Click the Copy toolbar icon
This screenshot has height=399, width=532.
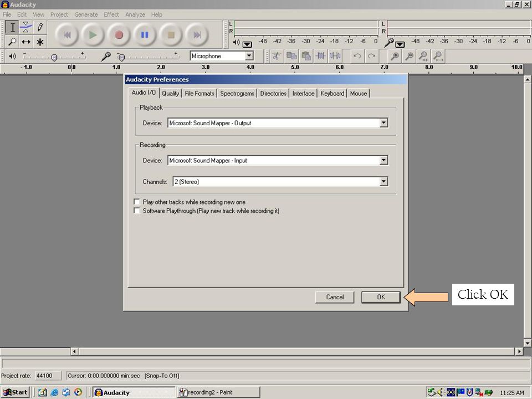[291, 56]
